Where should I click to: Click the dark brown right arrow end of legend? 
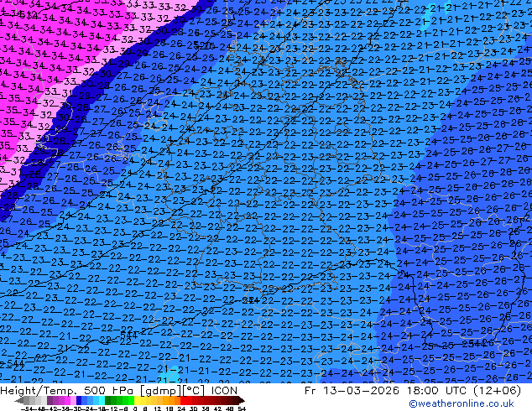[241, 400]
